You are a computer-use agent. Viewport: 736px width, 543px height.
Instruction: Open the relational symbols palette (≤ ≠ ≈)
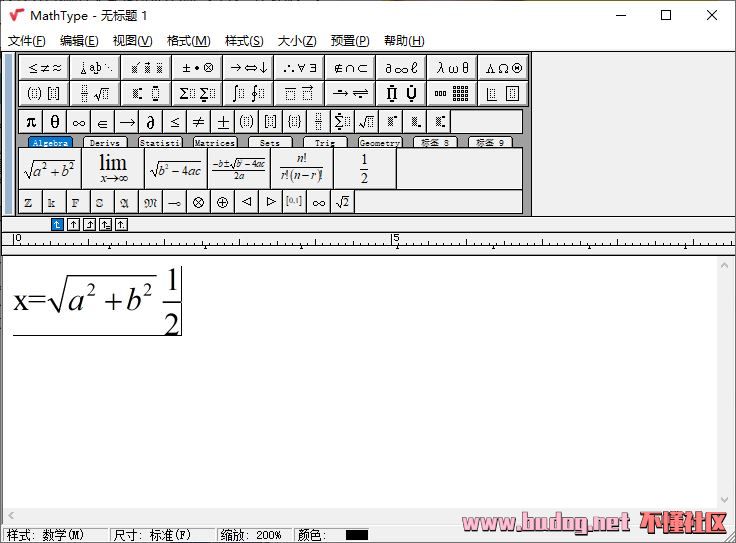[44, 68]
